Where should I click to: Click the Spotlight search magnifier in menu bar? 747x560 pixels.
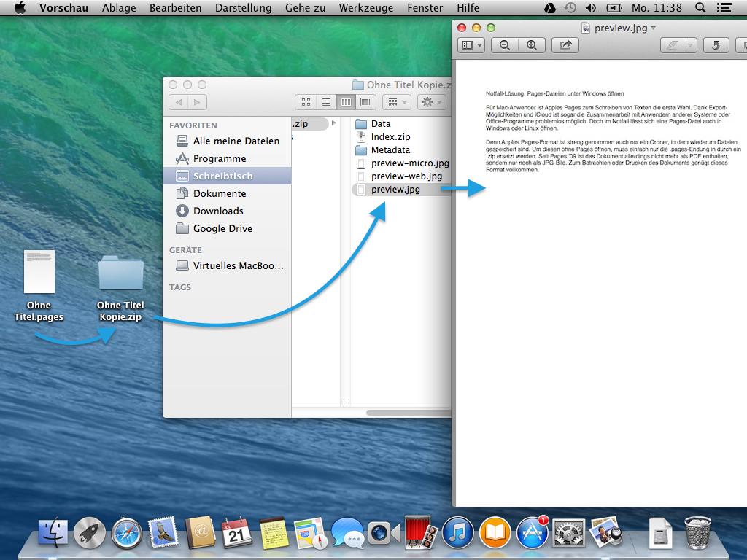(700, 7)
